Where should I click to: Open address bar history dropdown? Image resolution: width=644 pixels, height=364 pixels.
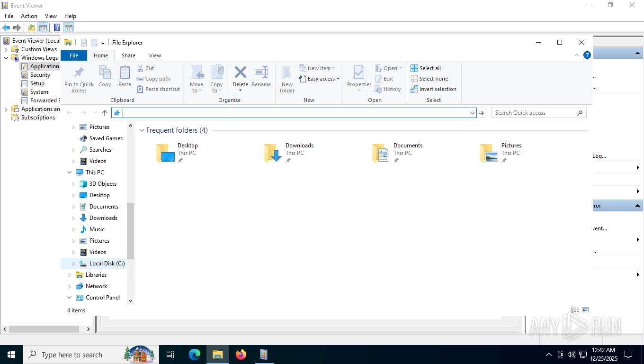pos(472,113)
